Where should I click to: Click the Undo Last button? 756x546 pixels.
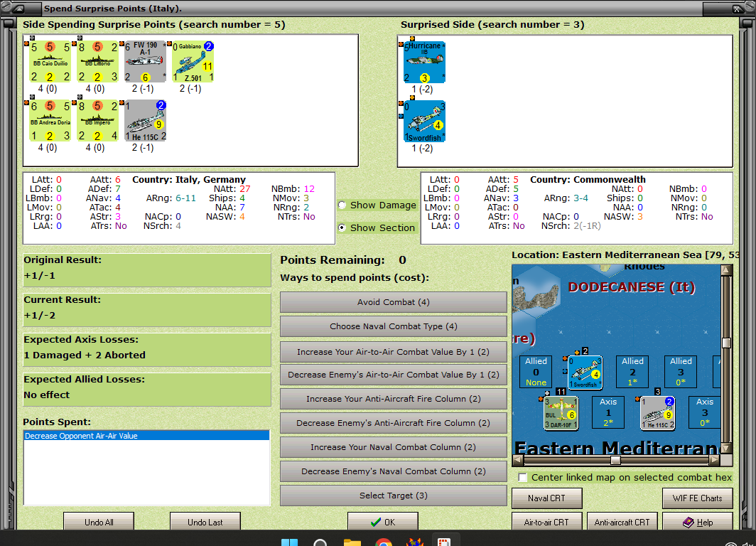205,522
